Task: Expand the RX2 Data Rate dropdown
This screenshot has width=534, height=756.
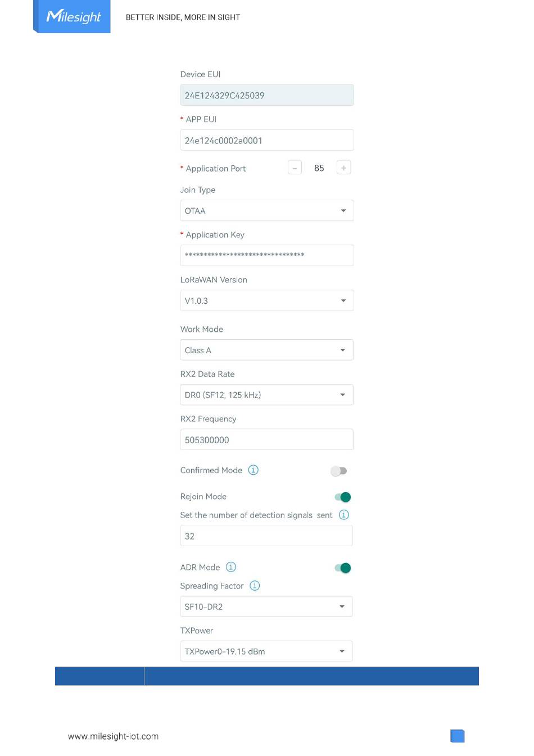Action: point(266,395)
